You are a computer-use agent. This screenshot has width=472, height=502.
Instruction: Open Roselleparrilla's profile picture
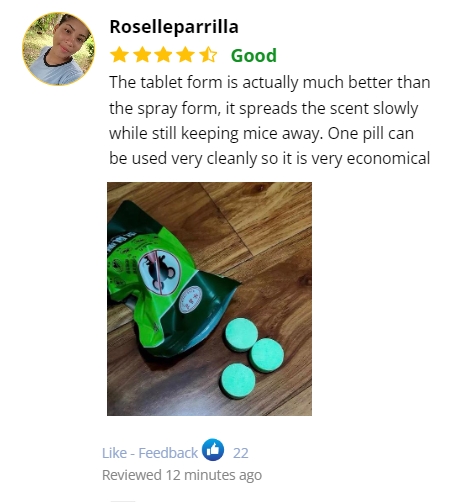[58, 49]
